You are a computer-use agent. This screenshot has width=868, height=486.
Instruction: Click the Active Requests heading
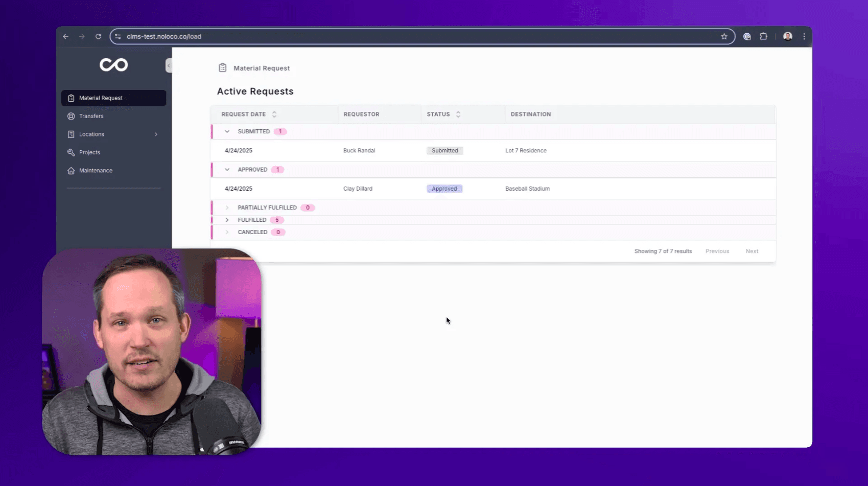[255, 91]
